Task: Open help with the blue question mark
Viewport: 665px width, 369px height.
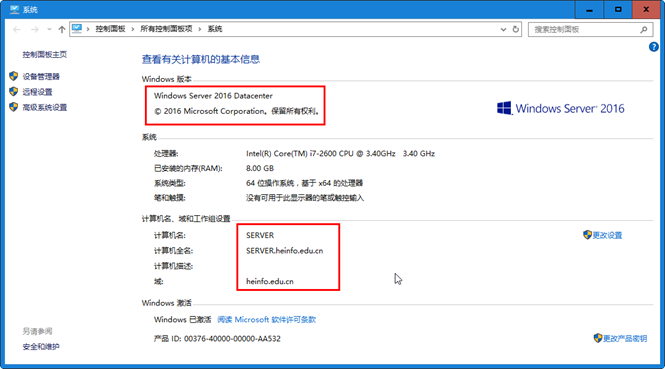Action: (x=654, y=47)
